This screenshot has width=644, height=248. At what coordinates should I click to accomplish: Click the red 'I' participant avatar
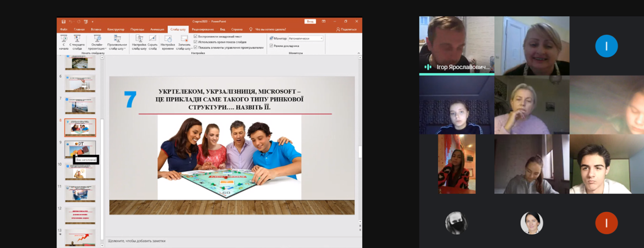[x=606, y=223]
